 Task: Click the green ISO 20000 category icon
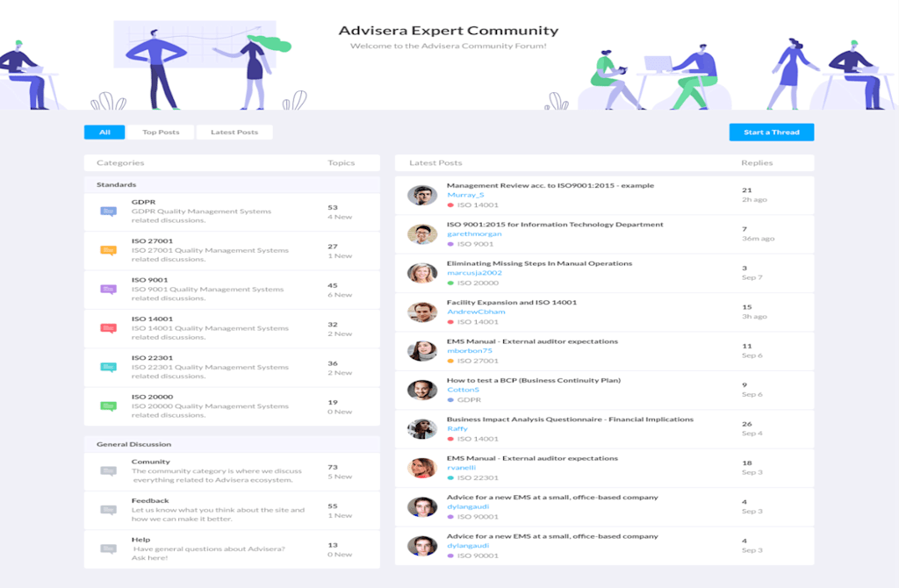[x=108, y=406]
